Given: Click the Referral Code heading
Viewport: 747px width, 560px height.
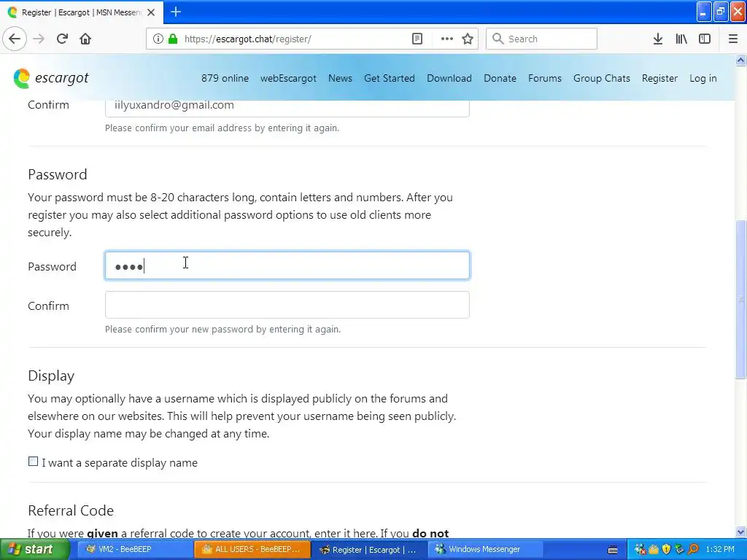Looking at the screenshot, I should [x=71, y=510].
